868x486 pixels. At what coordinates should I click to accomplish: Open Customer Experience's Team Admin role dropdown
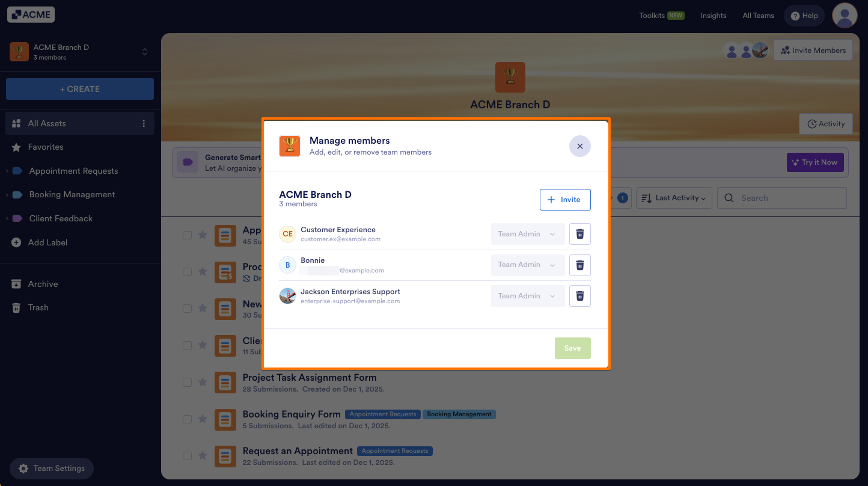coord(528,234)
